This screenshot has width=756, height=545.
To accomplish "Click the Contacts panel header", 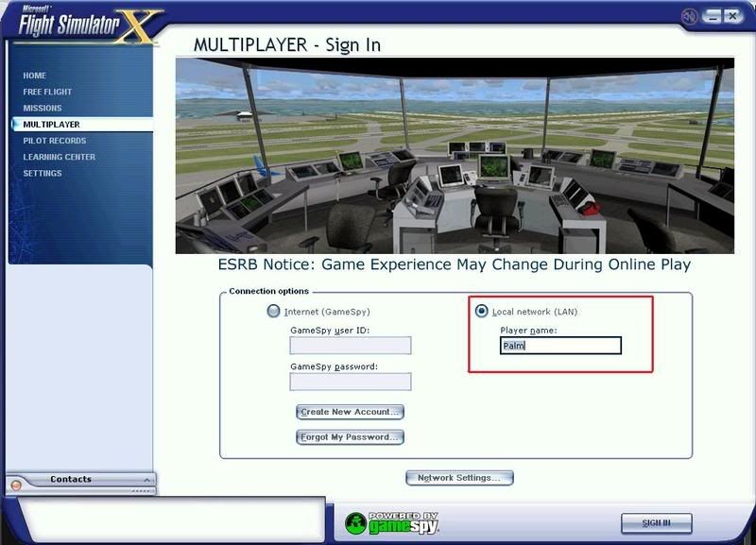I will [81, 480].
